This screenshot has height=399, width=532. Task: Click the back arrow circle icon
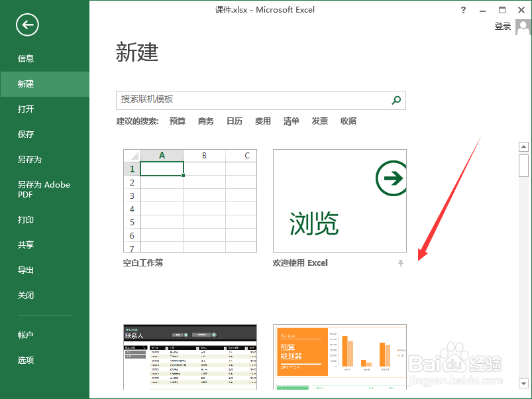coord(27,25)
